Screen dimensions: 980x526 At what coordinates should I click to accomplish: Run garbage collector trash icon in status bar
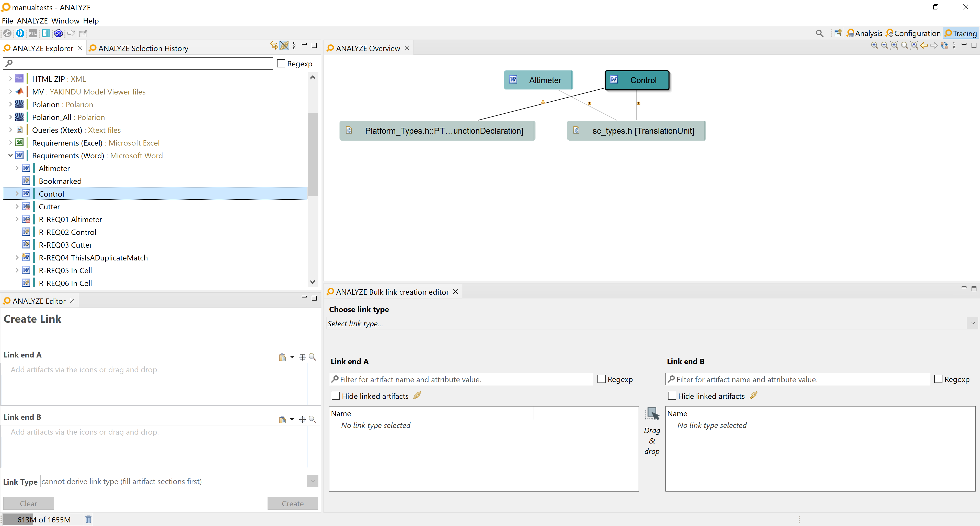[x=88, y=519]
